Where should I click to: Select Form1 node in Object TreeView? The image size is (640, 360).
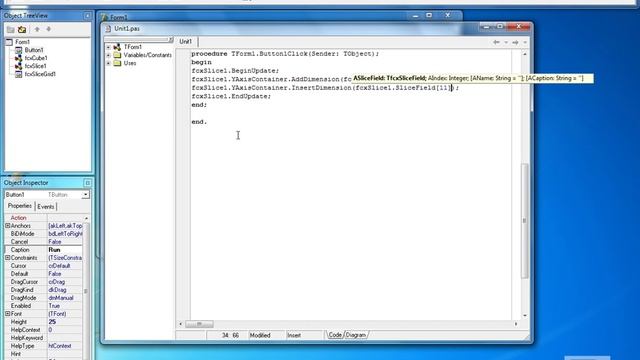(22, 42)
